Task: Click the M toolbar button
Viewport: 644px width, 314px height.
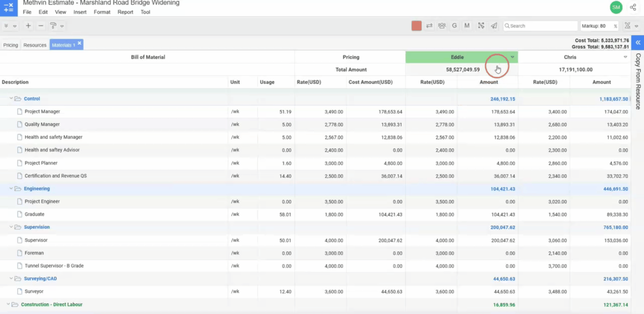Action: 467,26
